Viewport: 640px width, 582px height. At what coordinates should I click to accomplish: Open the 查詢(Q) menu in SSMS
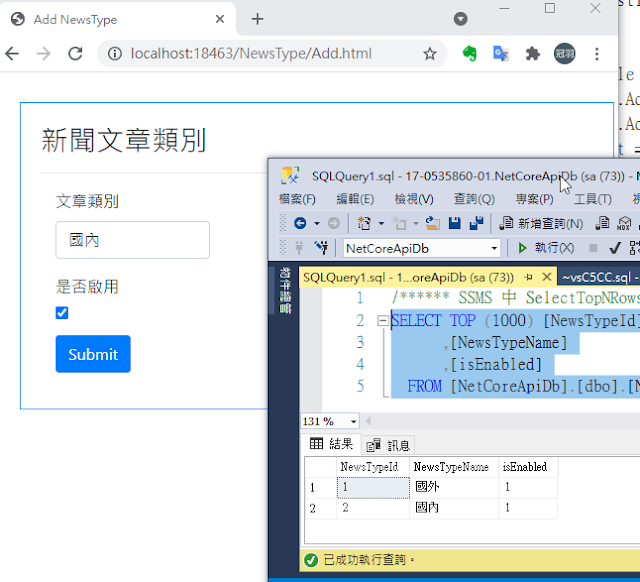(x=474, y=199)
